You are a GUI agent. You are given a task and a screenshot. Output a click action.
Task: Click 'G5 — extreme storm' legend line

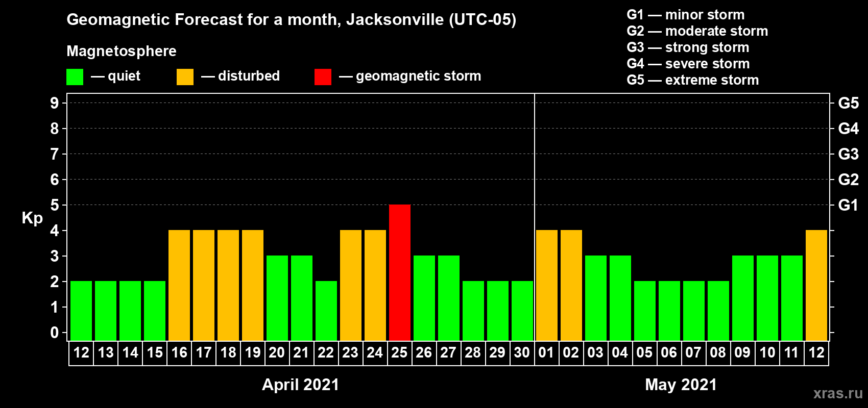point(692,80)
